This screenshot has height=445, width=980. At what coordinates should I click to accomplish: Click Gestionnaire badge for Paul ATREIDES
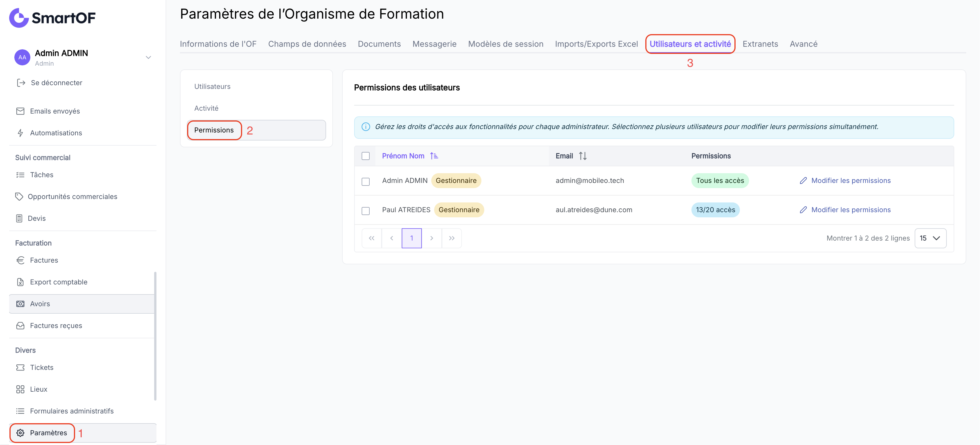[459, 210]
